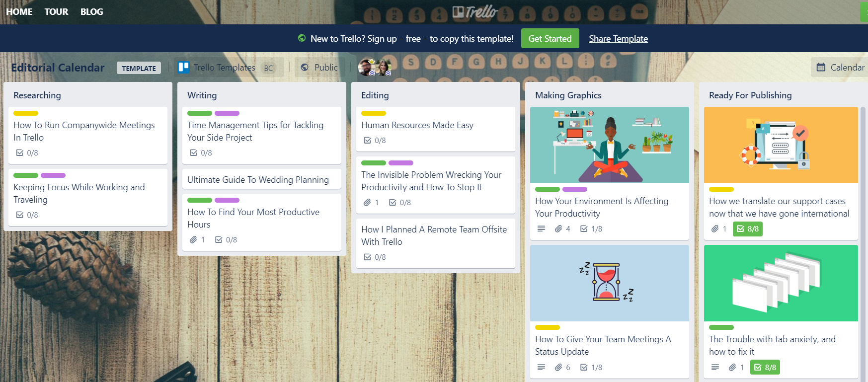Click the BC badge next to Trello Templates

pos(269,68)
